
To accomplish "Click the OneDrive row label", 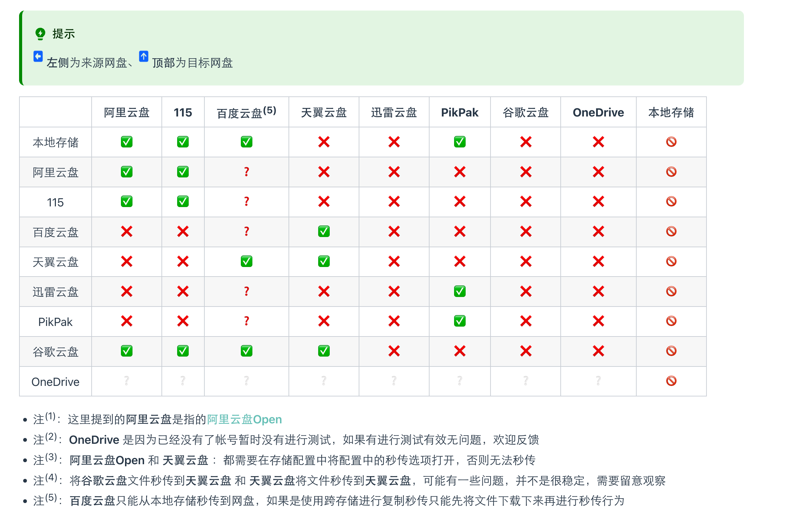I will [x=56, y=382].
